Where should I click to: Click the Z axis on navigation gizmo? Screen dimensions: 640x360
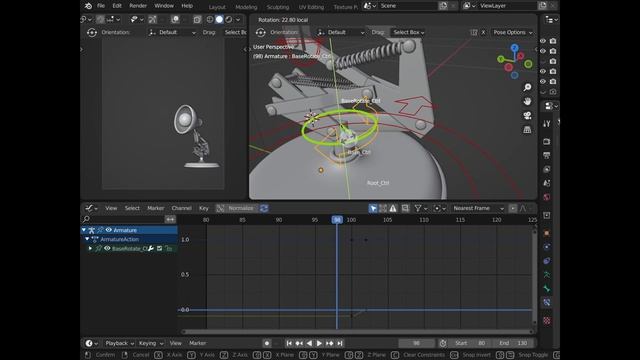click(514, 48)
